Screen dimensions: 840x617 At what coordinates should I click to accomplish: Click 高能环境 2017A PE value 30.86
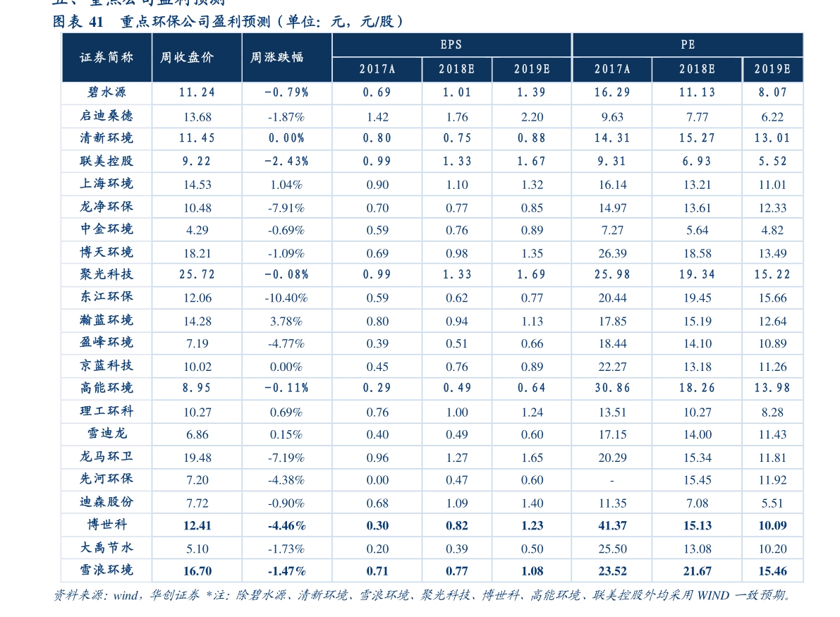611,388
